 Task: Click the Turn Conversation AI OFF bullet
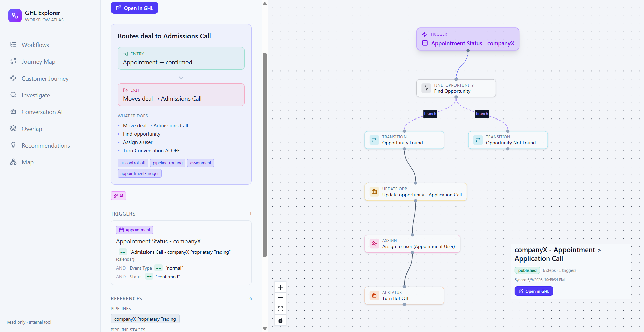coord(151,151)
